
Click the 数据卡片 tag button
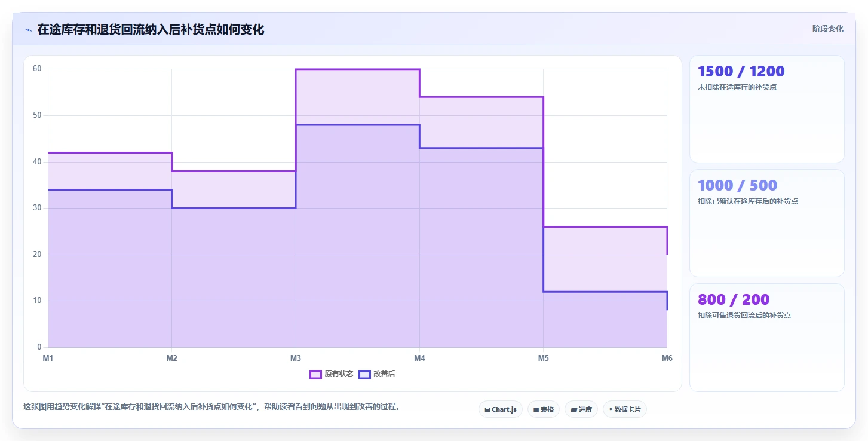625,409
